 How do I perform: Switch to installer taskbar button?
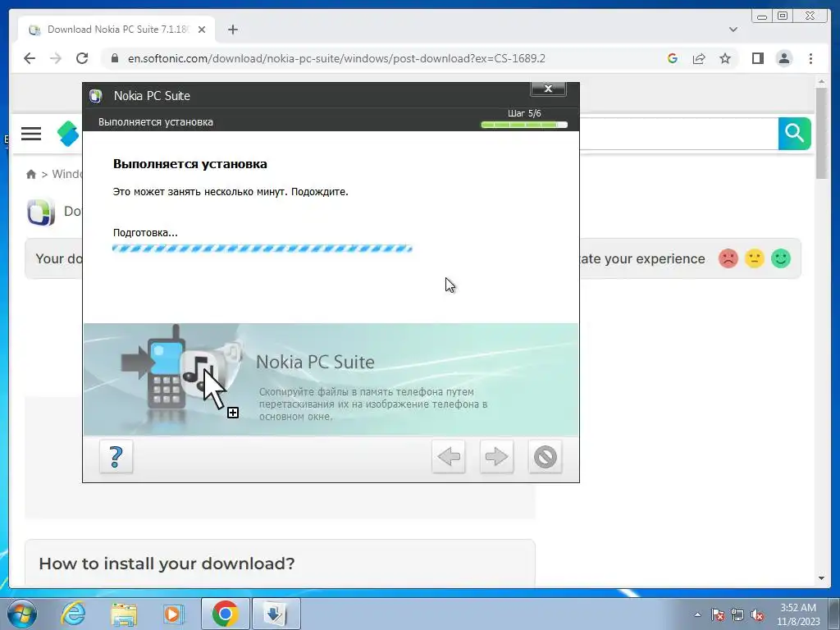point(276,614)
